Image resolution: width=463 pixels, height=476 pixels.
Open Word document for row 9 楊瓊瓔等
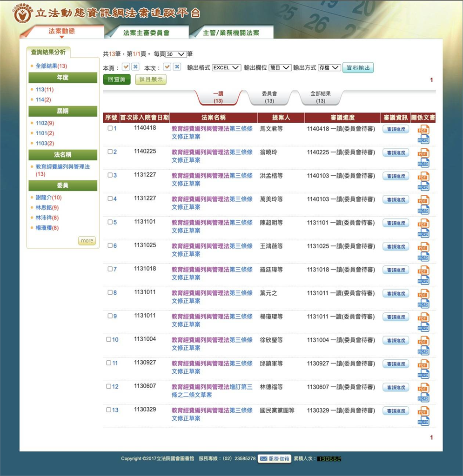[x=423, y=327]
